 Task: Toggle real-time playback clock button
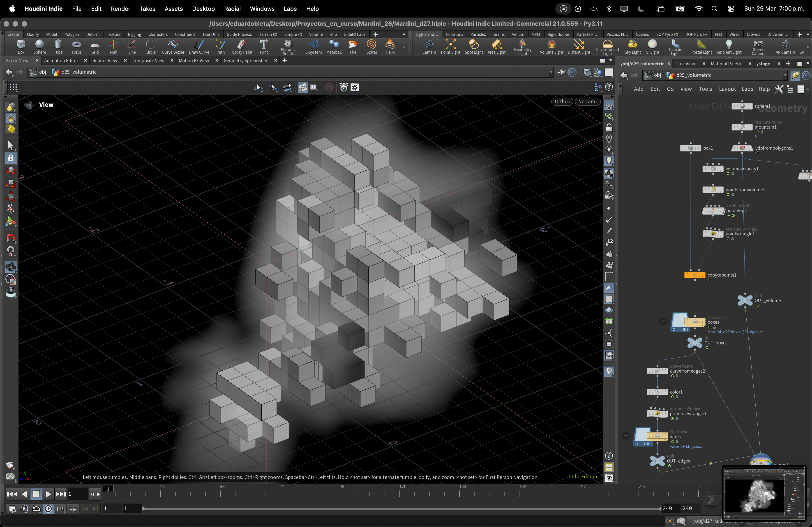pyautogui.click(x=48, y=509)
